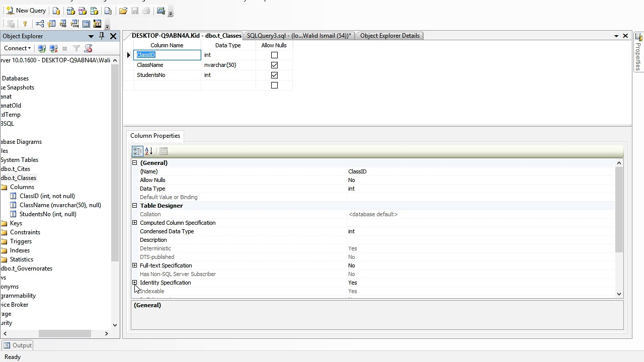Tick Allow Nulls checkbox in empty row

click(x=274, y=85)
